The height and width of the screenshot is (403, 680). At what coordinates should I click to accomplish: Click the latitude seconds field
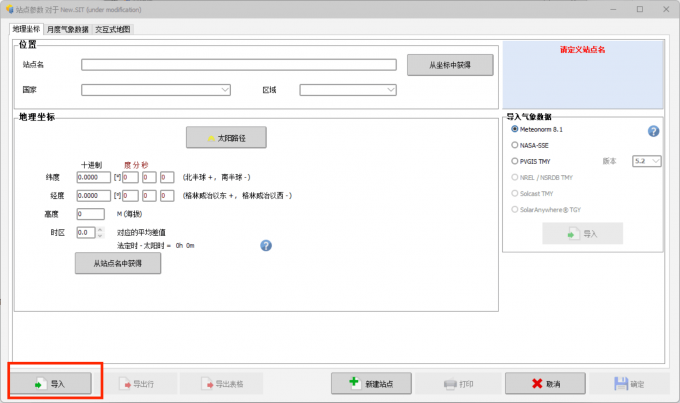[x=167, y=177]
